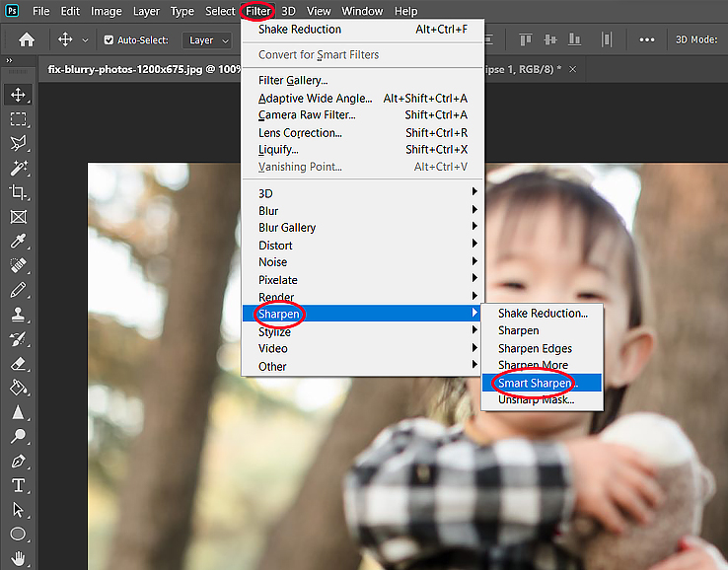Select the Polygonal Lasso tool
Image resolution: width=728 pixels, height=570 pixels.
(18, 143)
